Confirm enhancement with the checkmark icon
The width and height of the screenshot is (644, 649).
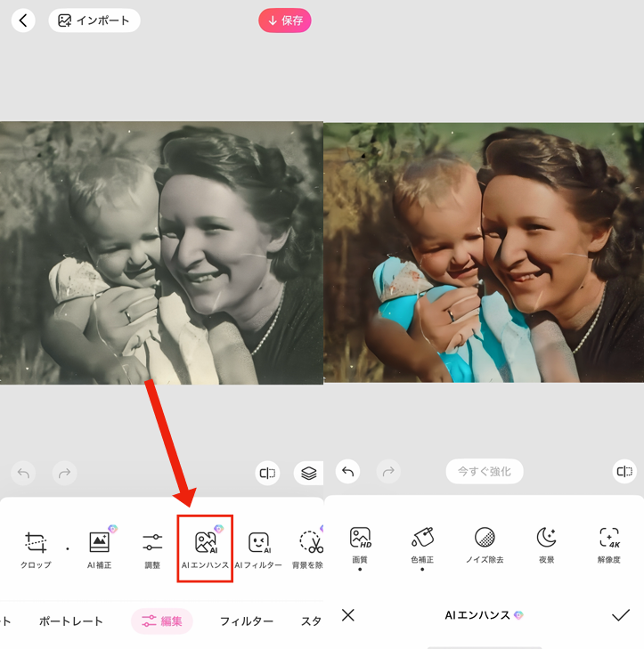[x=621, y=615]
